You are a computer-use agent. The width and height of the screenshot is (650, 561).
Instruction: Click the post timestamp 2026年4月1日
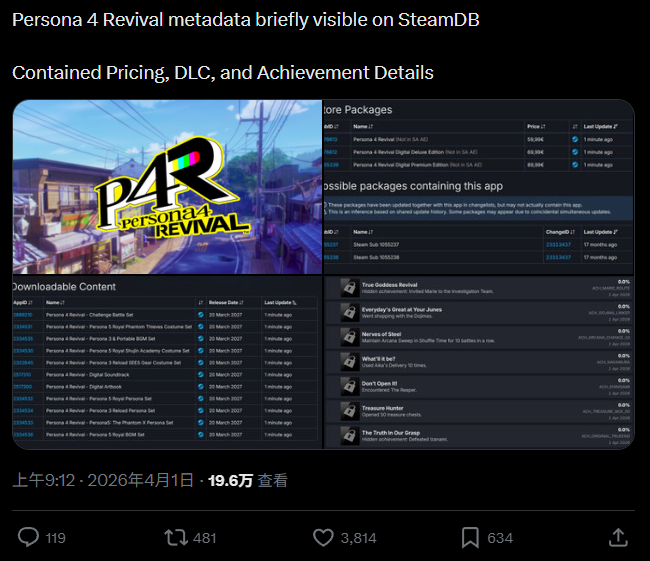(140, 481)
